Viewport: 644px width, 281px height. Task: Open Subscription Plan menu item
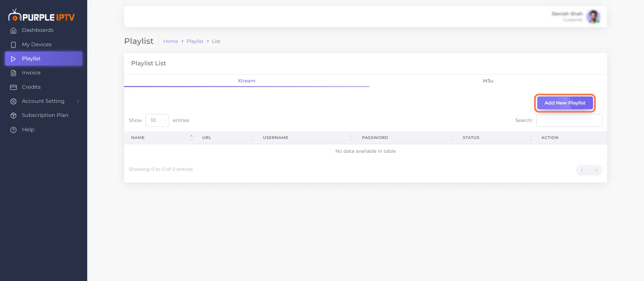pos(44,115)
